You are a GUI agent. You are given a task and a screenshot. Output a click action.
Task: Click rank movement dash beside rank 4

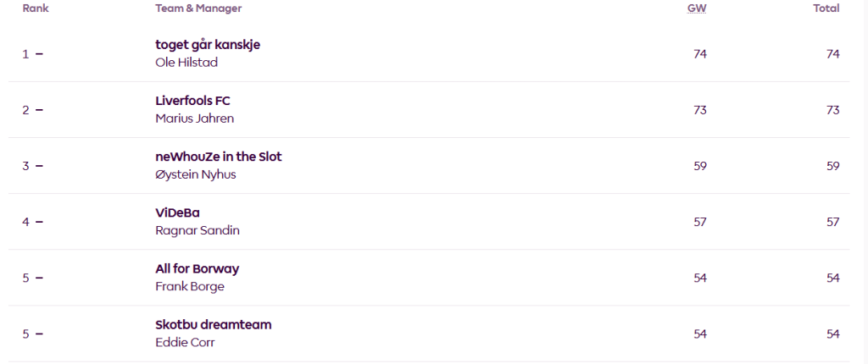39,222
